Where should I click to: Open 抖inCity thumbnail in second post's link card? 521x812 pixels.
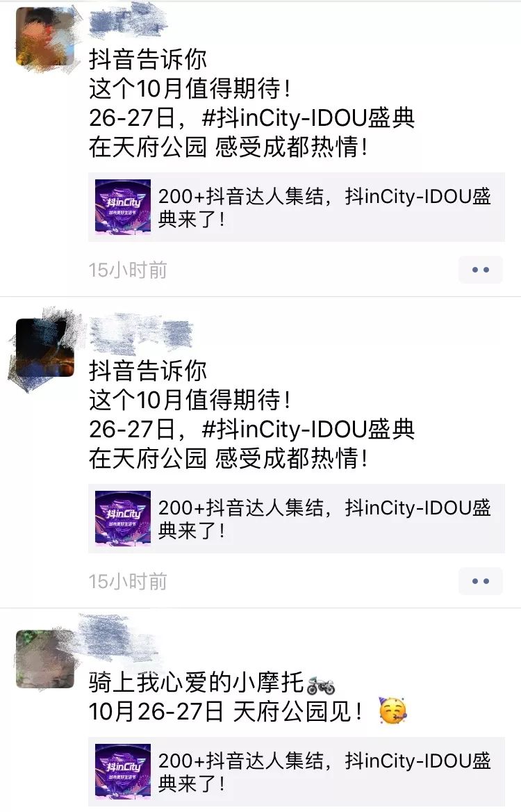[123, 519]
